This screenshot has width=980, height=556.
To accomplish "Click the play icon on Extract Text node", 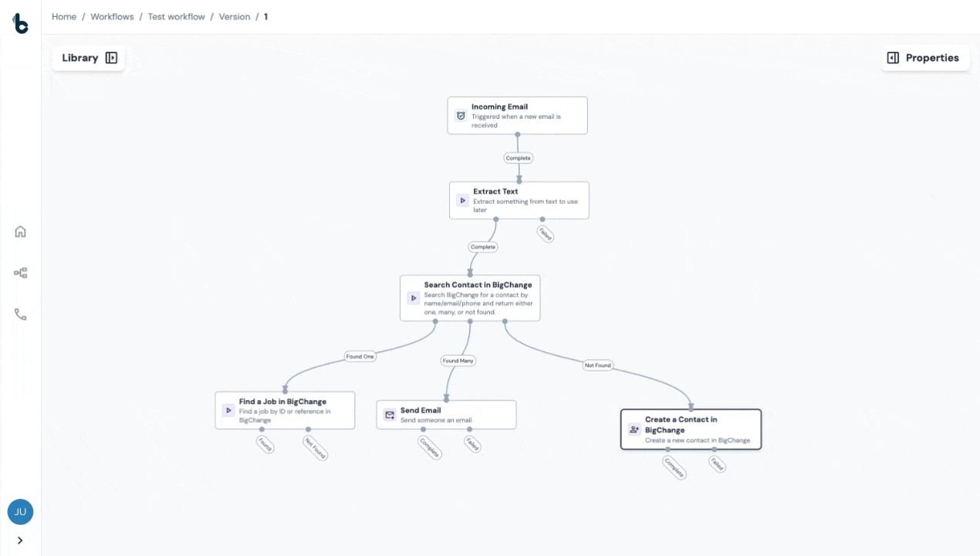I will [462, 201].
